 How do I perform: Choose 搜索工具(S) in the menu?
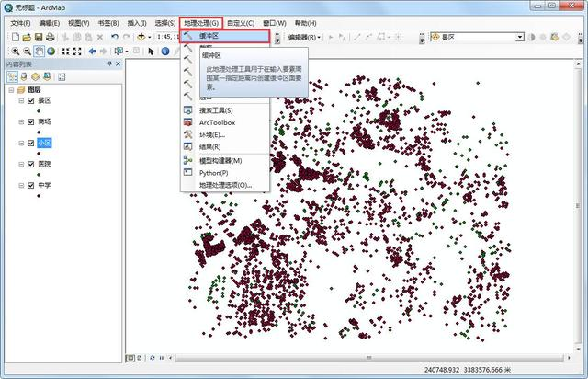click(225, 110)
